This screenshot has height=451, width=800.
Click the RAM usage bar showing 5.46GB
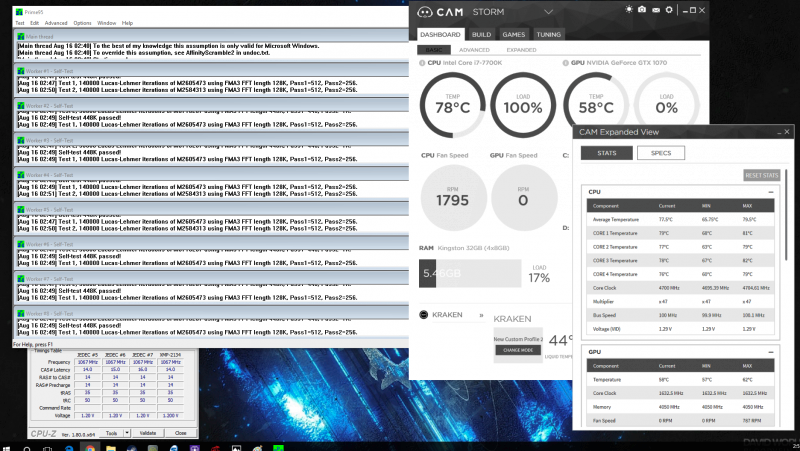[470, 273]
